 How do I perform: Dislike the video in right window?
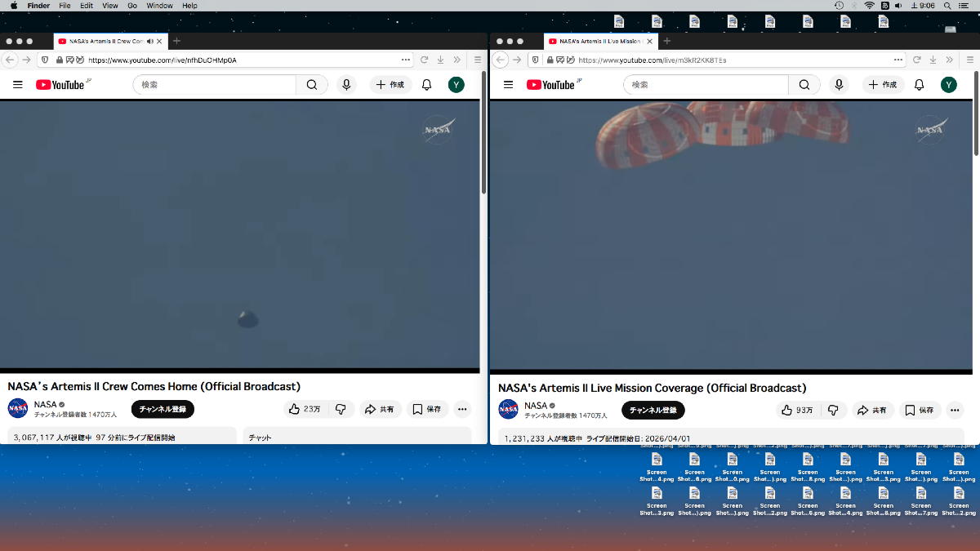click(833, 410)
